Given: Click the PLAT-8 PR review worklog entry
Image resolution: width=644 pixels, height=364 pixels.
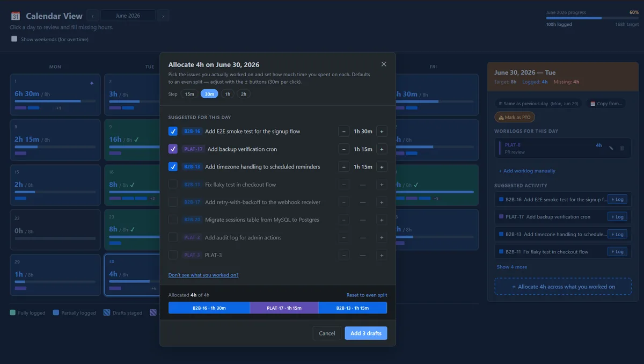Looking at the screenshot, I should [x=562, y=148].
